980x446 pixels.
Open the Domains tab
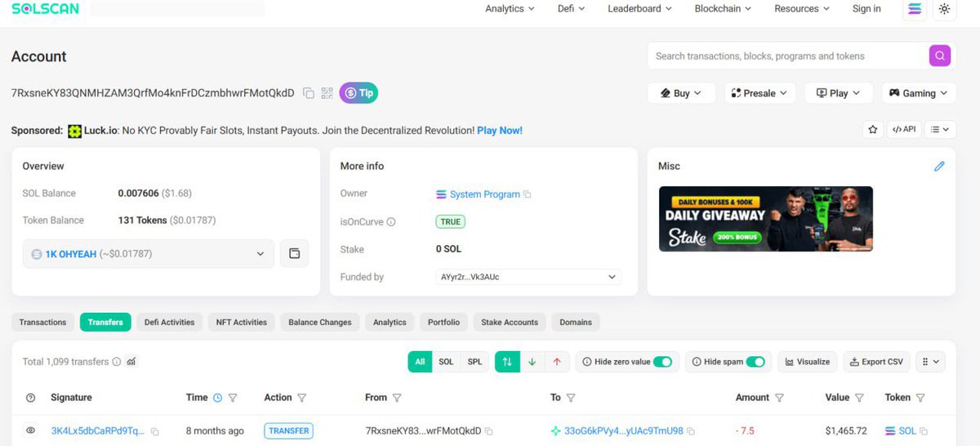pyautogui.click(x=576, y=322)
